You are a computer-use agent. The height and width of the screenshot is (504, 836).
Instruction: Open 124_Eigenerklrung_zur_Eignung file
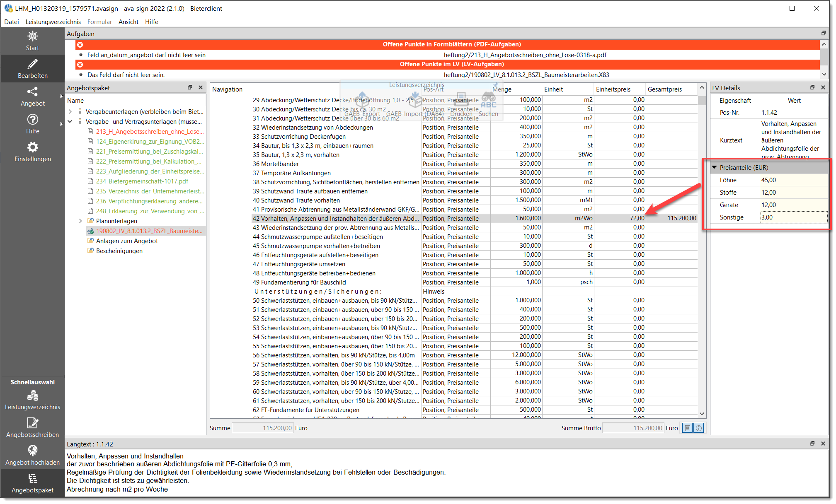pos(150,142)
